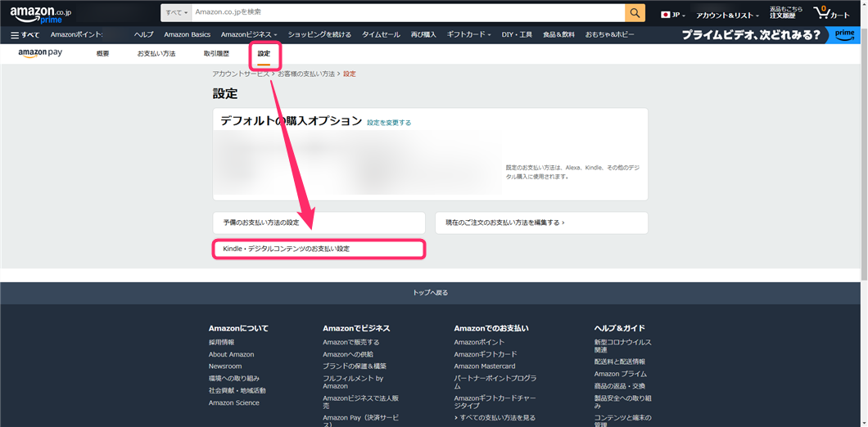
Task: Expand the ギフトカード dropdown
Action: [x=469, y=35]
